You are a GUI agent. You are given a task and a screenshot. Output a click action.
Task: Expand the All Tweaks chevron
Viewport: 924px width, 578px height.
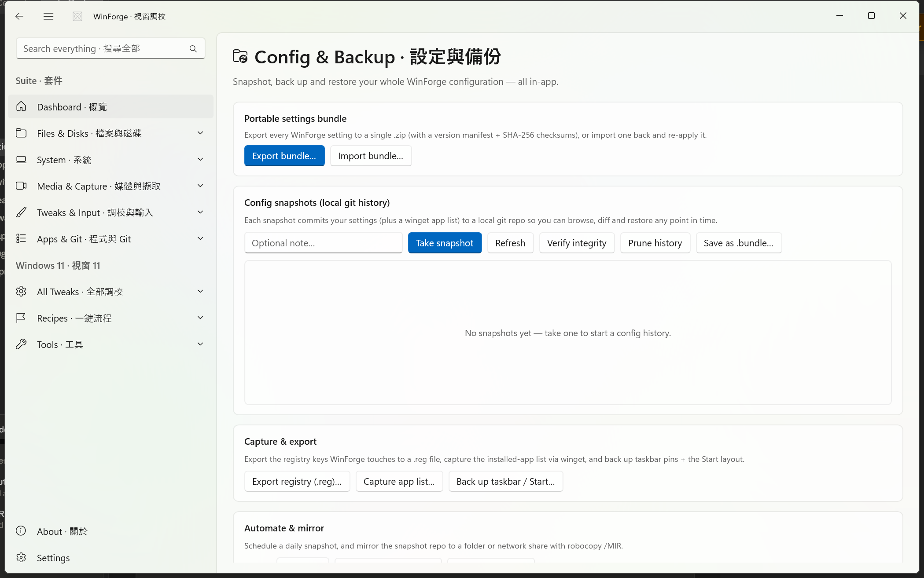click(x=200, y=291)
